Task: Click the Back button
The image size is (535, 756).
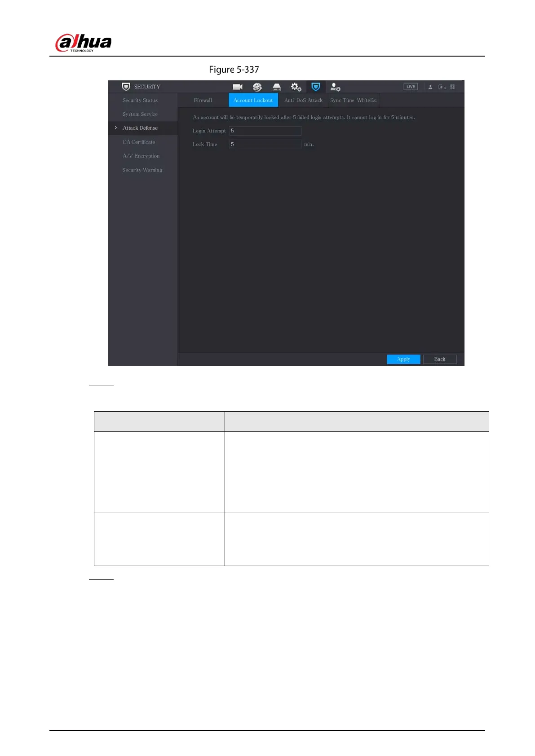Action: (x=440, y=359)
